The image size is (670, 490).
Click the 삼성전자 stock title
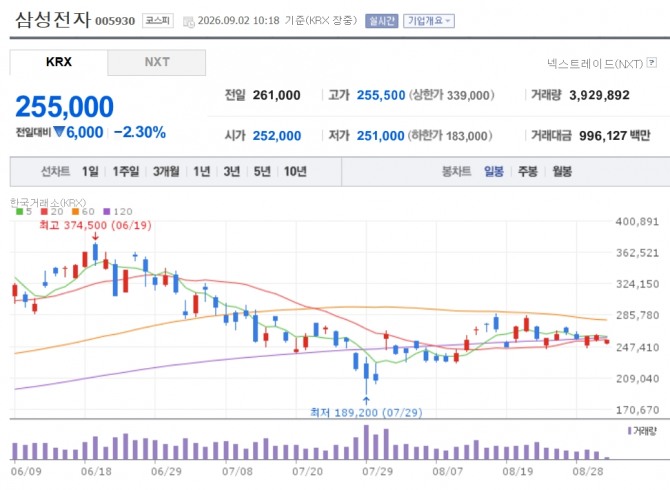53,20
